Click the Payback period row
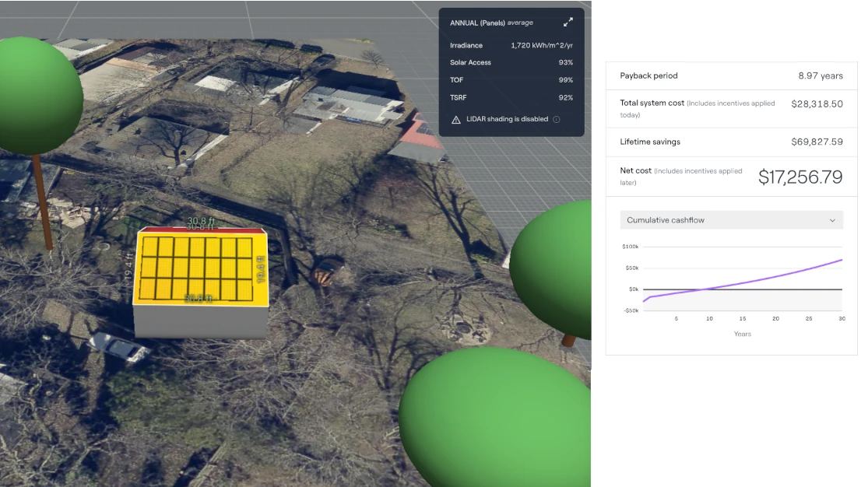 731,76
